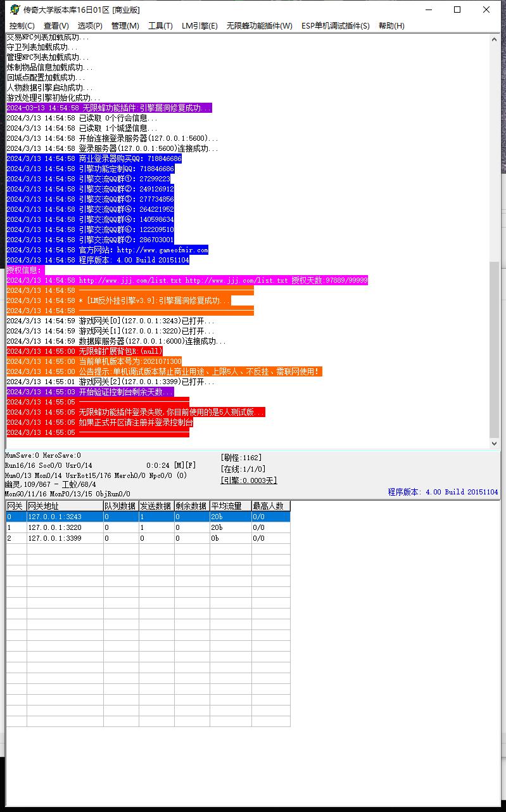Click the Run16/16 Soc0/0 status line
Image resolution: width=506 pixels, height=812 pixels.
(x=49, y=465)
